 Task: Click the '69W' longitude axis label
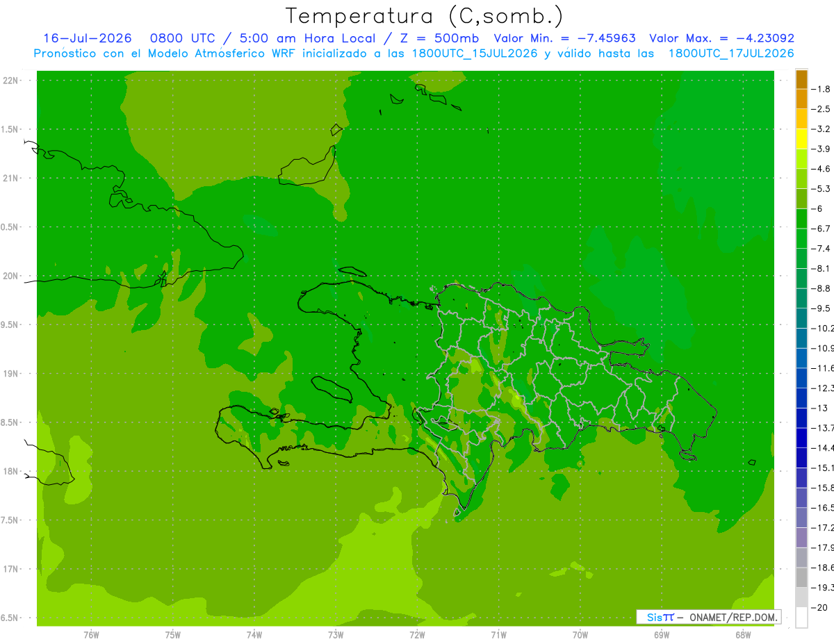click(662, 635)
